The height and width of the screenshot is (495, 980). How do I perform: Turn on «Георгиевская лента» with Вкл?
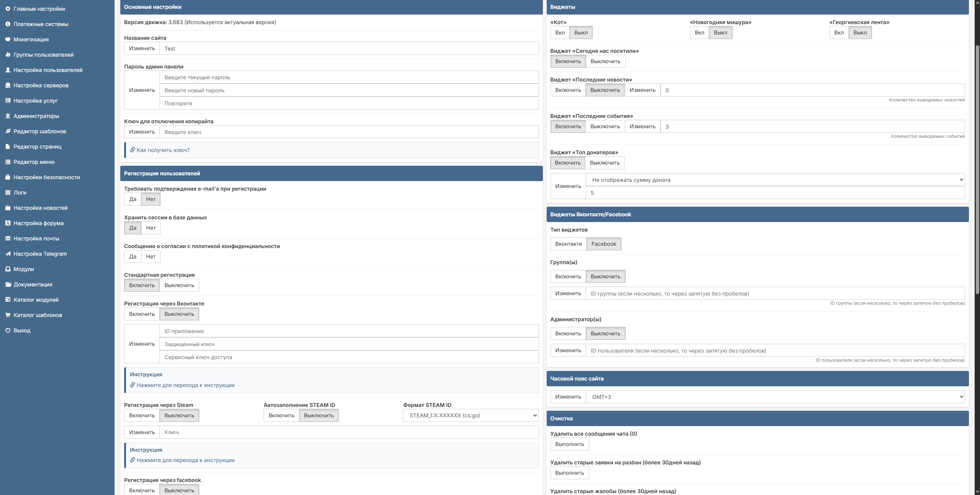coord(839,33)
